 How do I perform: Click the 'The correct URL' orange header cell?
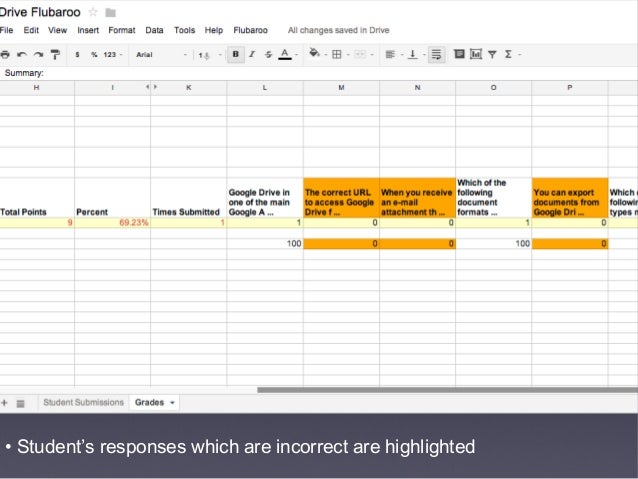pos(341,197)
